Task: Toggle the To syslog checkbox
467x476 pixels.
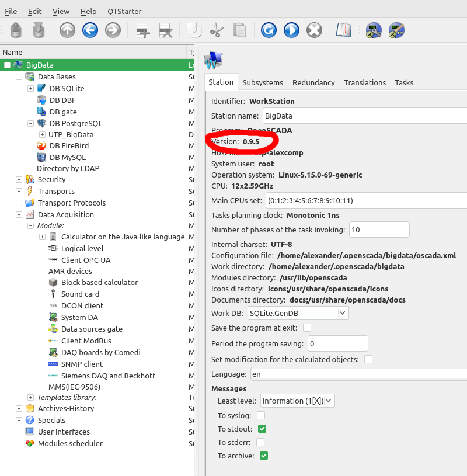Action: pyautogui.click(x=261, y=416)
